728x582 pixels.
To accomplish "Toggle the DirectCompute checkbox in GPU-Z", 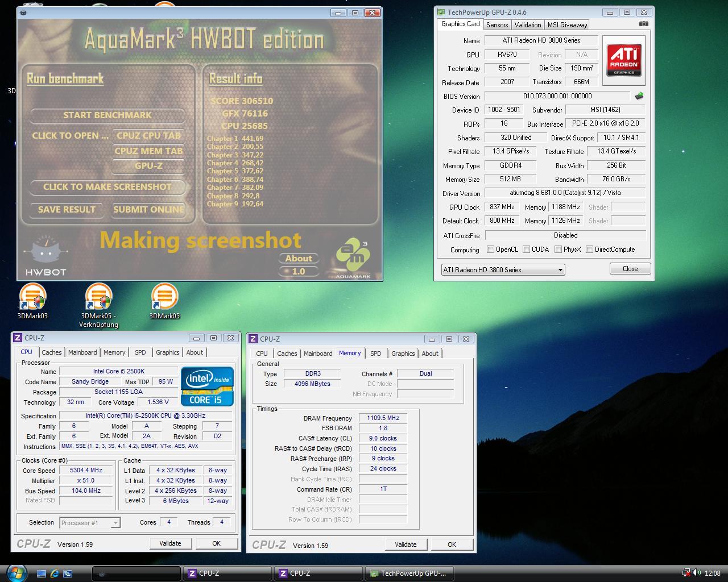I will point(589,250).
